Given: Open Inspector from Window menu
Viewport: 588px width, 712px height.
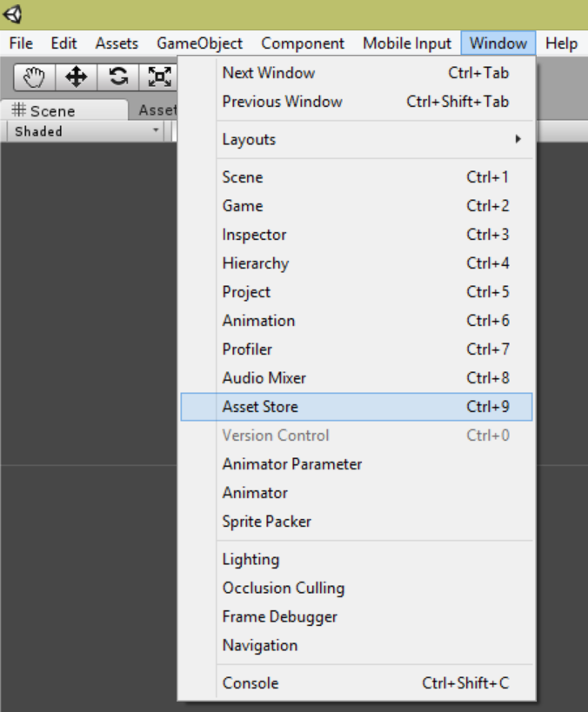Looking at the screenshot, I should coord(357,235).
